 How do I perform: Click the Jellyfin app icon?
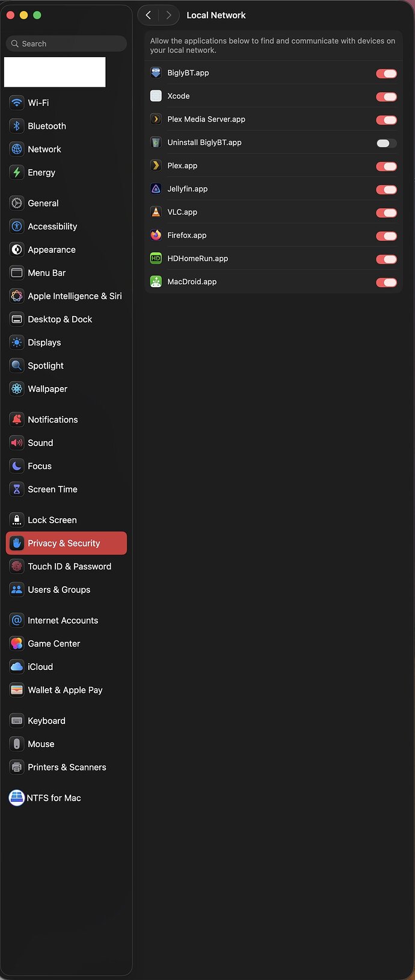pyautogui.click(x=156, y=189)
